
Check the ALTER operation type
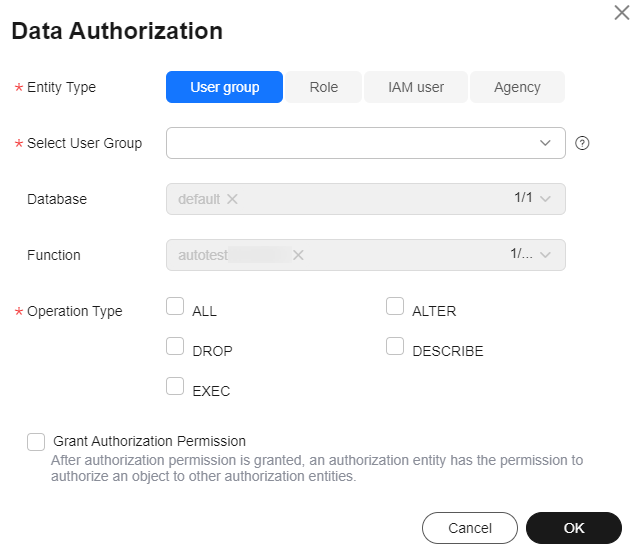tap(395, 306)
